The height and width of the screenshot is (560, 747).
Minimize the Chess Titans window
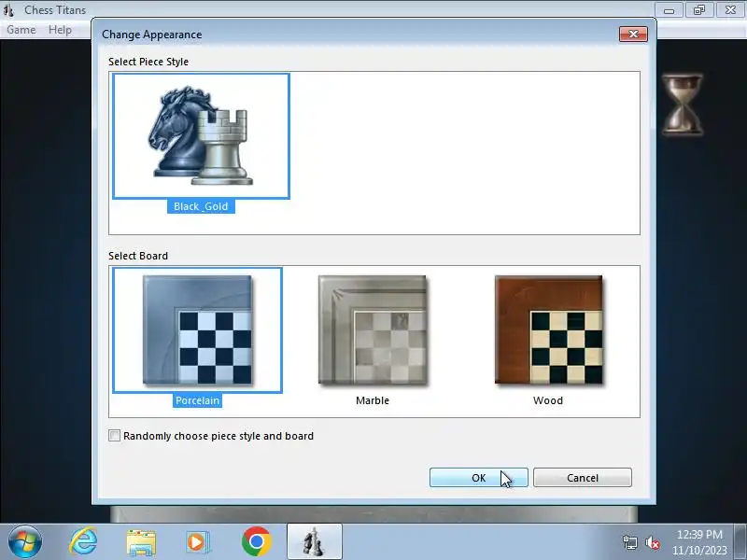(x=669, y=10)
